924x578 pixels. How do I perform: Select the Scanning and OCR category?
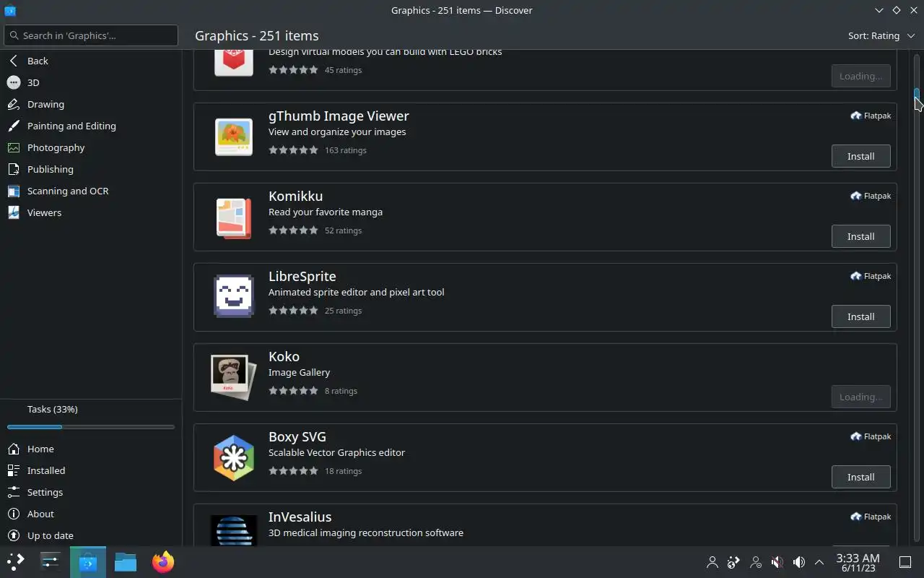pos(91,191)
